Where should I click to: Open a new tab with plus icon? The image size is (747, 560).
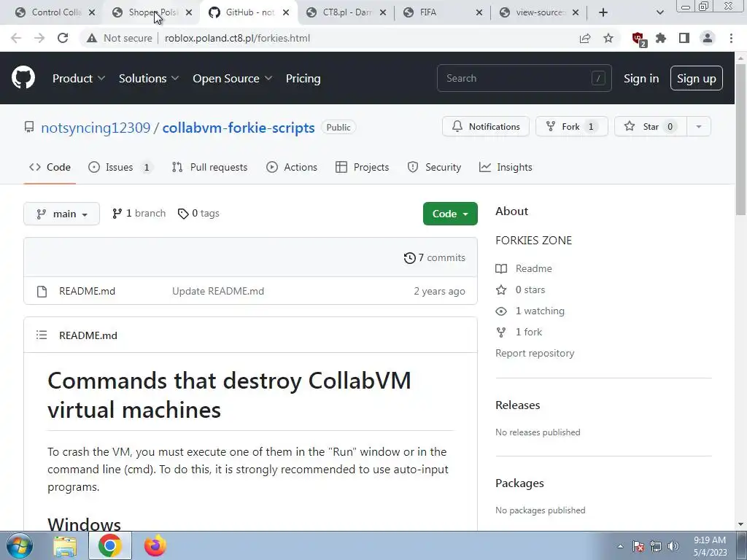603,12
